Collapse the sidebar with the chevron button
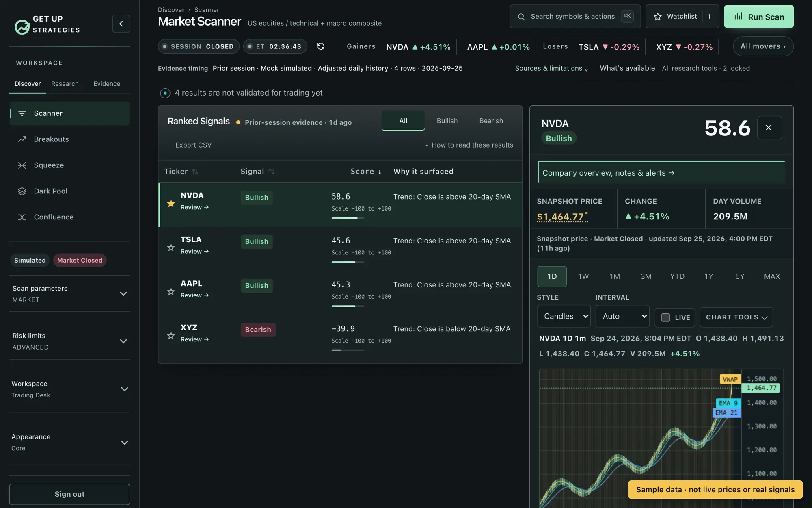The height and width of the screenshot is (508, 812). 121,24
